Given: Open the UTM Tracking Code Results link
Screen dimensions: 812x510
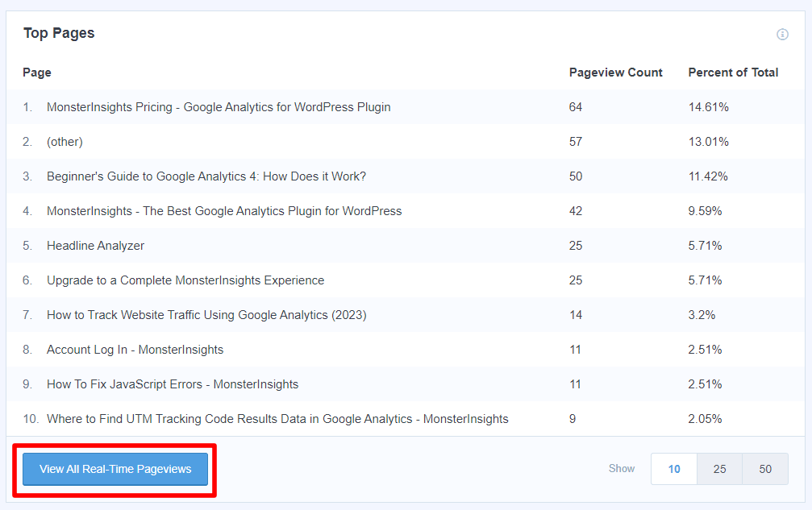Looking at the screenshot, I should coord(277,418).
